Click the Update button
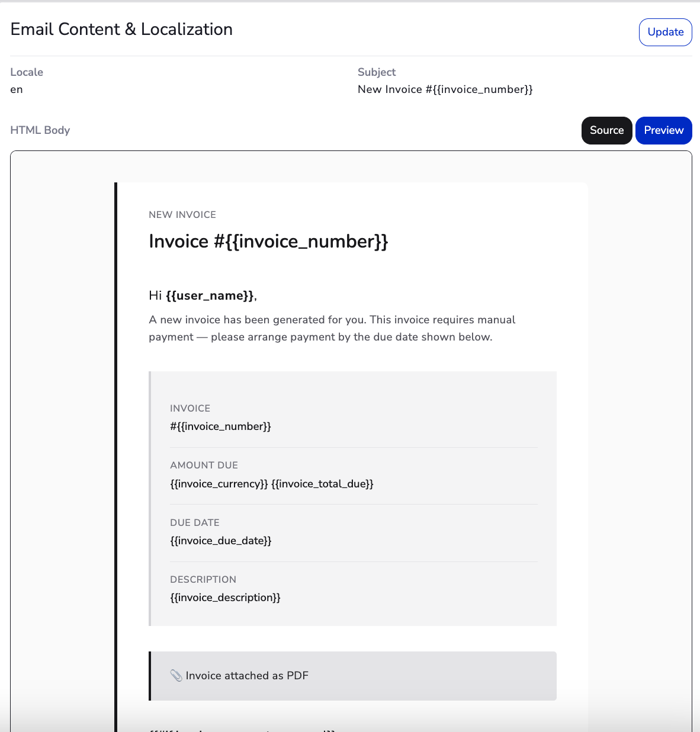Image resolution: width=700 pixels, height=732 pixels. point(665,32)
